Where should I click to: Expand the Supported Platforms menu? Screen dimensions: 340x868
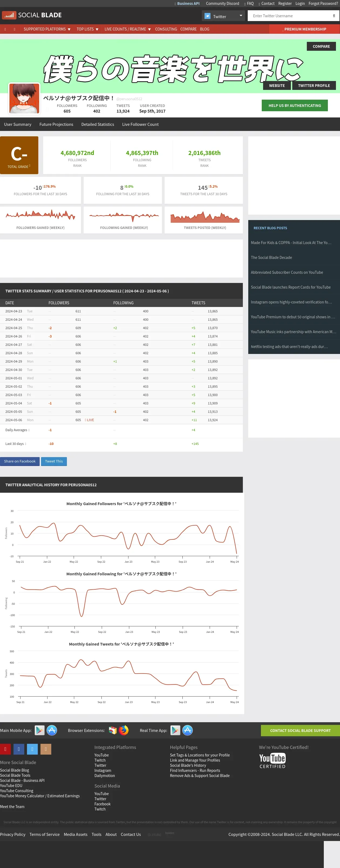coord(47,29)
